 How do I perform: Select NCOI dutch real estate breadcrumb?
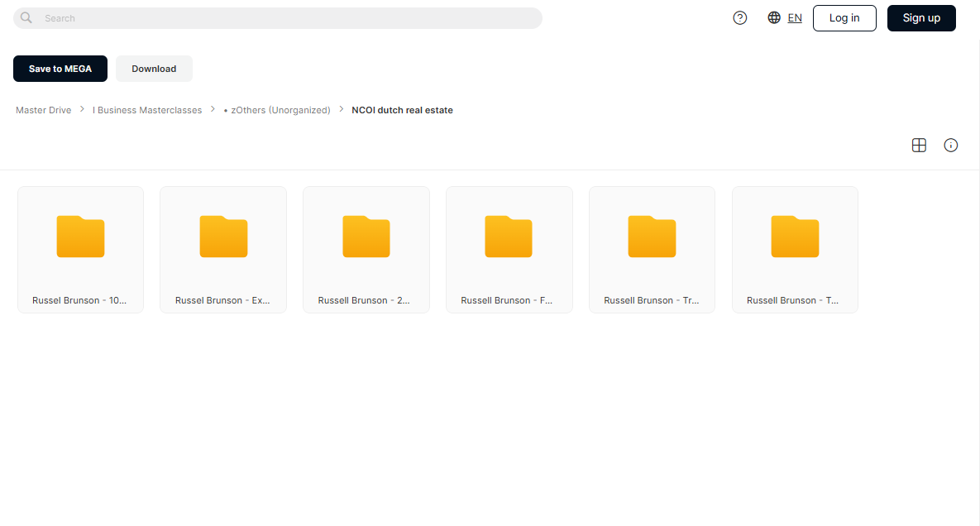pos(403,110)
